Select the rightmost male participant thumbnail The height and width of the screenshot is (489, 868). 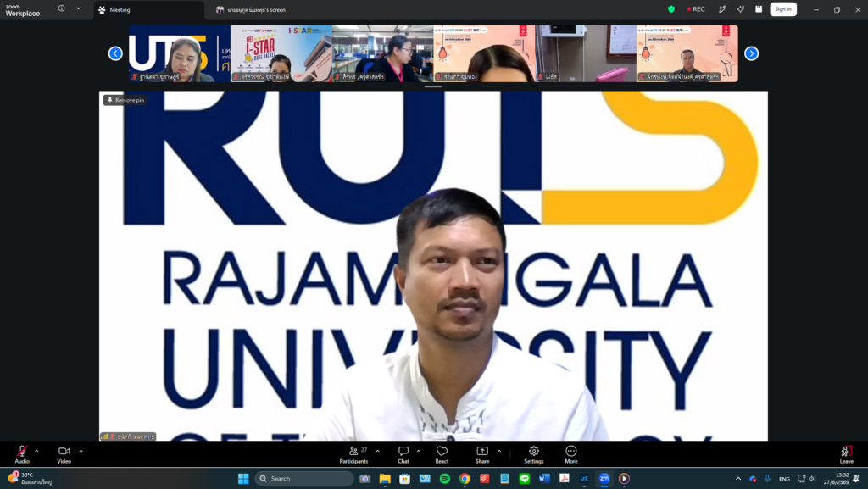point(687,53)
